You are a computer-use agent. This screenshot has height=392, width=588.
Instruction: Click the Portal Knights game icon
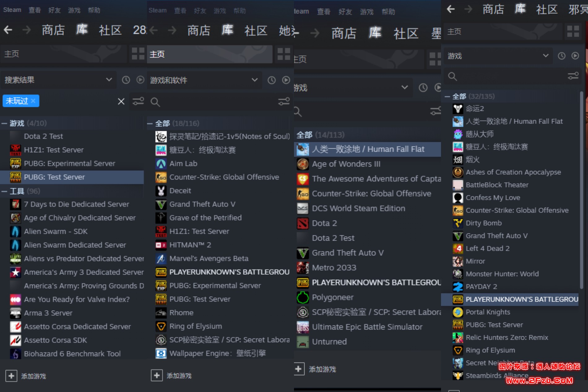point(458,312)
